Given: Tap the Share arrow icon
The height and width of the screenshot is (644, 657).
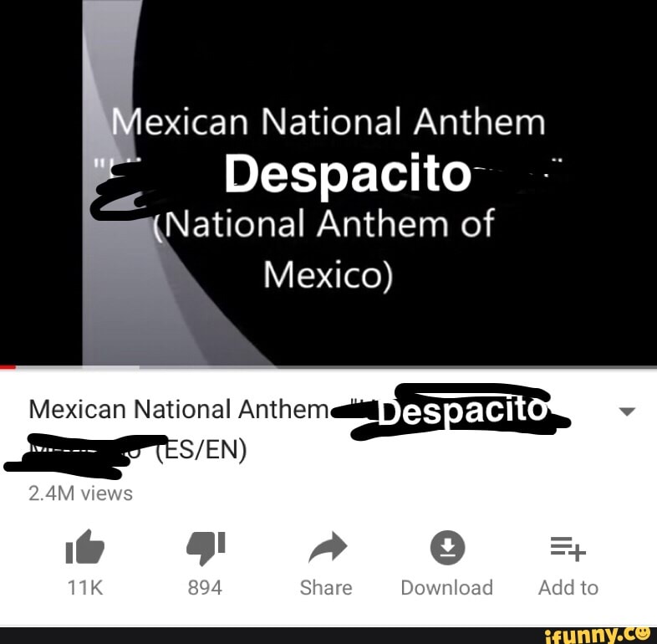Looking at the screenshot, I should pyautogui.click(x=327, y=547).
